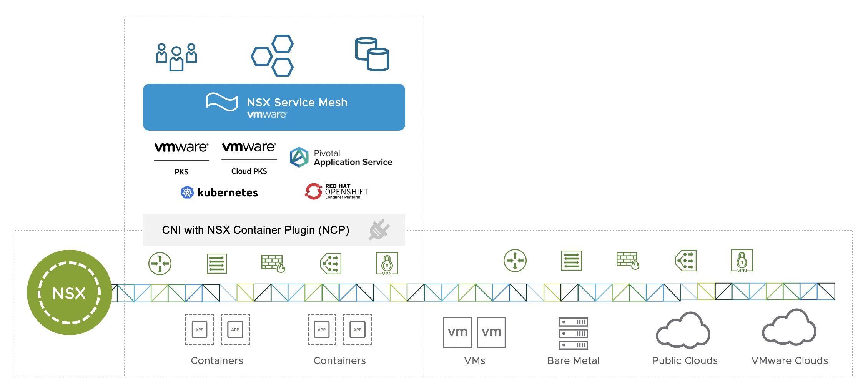Image resolution: width=868 pixels, height=392 pixels.
Task: Click the VMware Cloud PKS logo
Action: point(249,159)
